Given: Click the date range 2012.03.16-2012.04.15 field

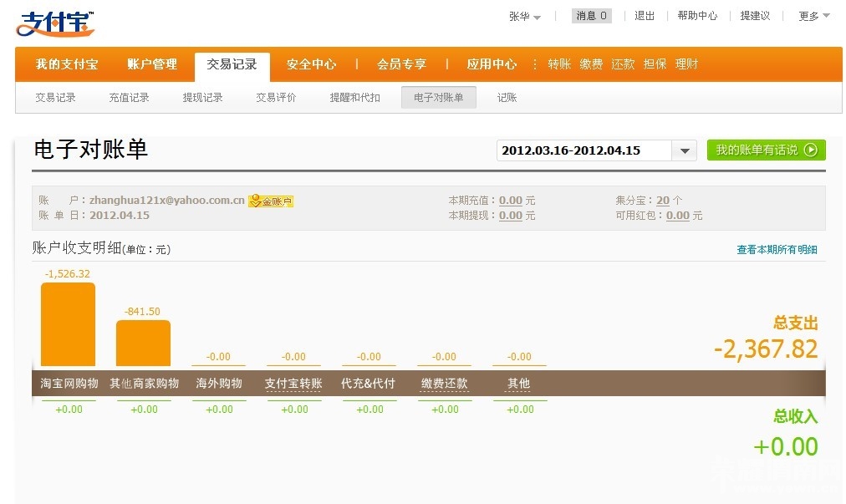Looking at the screenshot, I should coord(584,150).
